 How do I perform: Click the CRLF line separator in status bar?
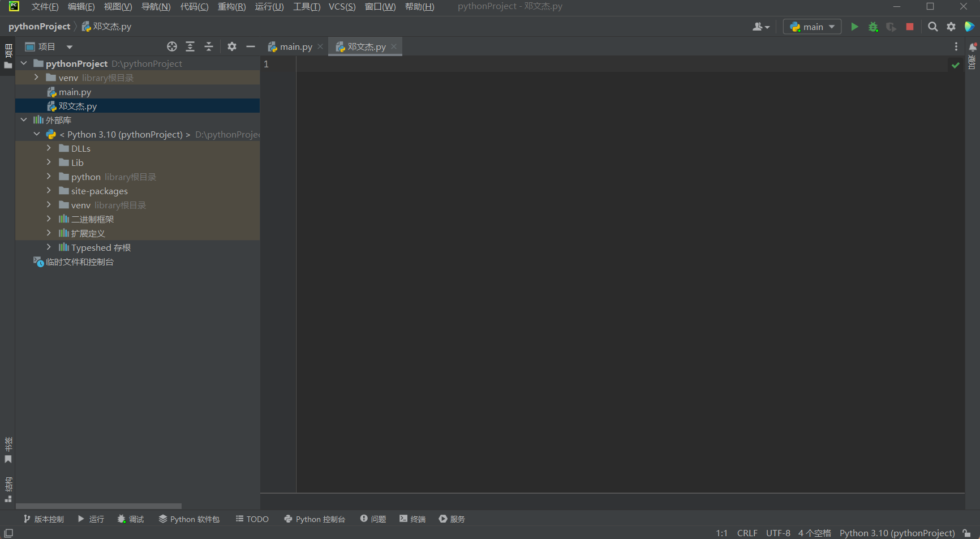point(747,533)
